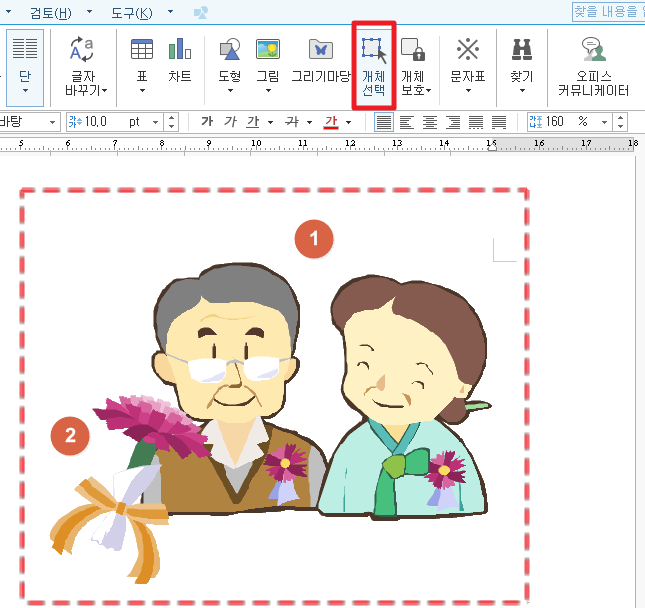Select distribute alignment
Viewport: 645px width, 608px height.
click(476, 122)
